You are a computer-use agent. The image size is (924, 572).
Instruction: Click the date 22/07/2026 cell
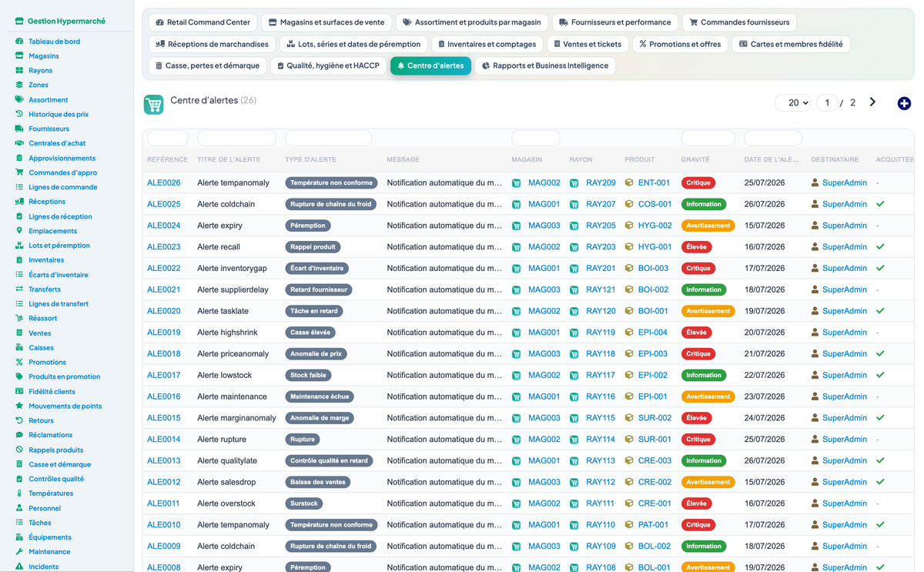point(764,375)
